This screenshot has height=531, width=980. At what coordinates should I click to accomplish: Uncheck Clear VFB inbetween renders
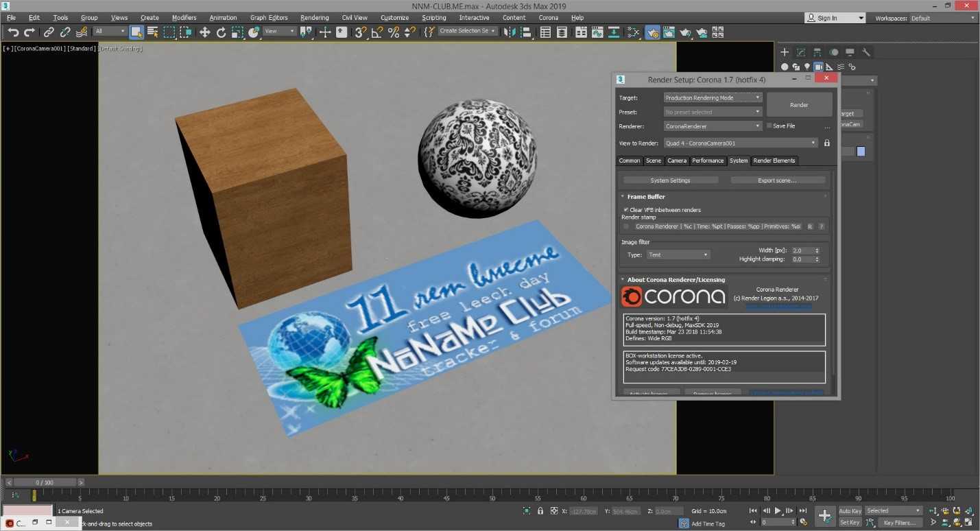point(626,210)
